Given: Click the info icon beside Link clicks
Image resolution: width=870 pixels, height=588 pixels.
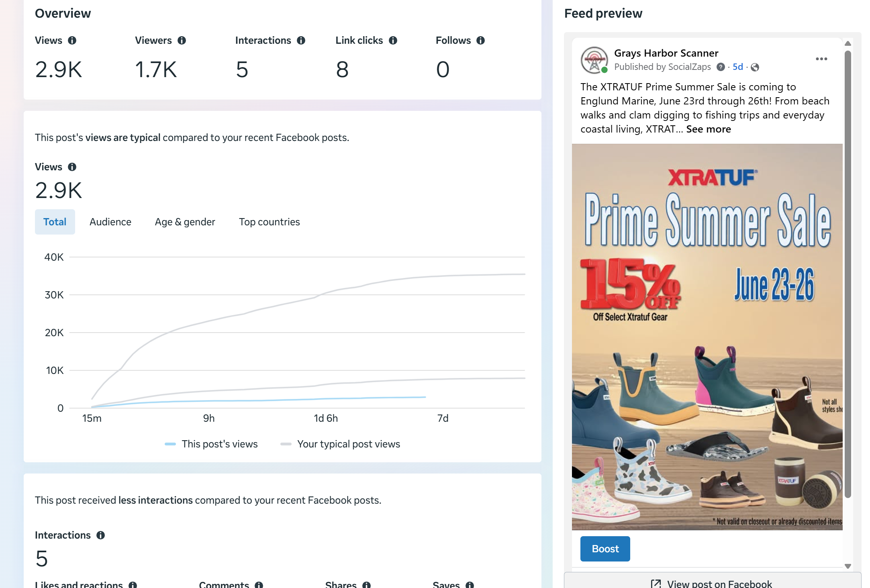Looking at the screenshot, I should pyautogui.click(x=393, y=41).
